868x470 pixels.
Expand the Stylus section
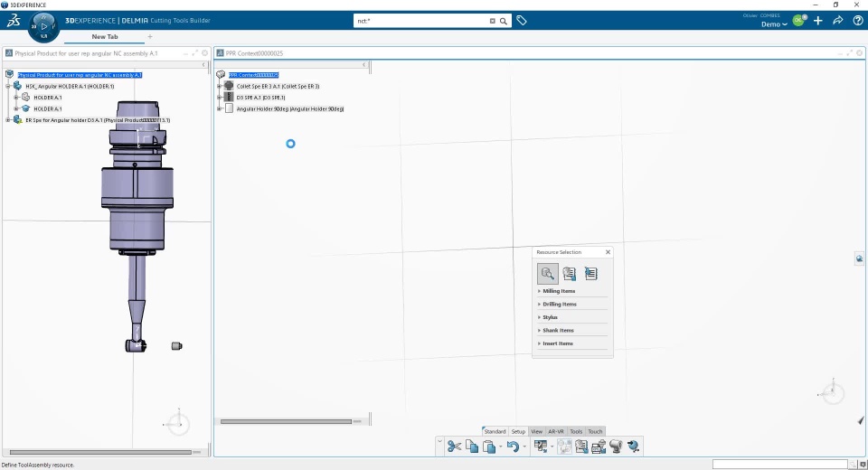click(550, 317)
